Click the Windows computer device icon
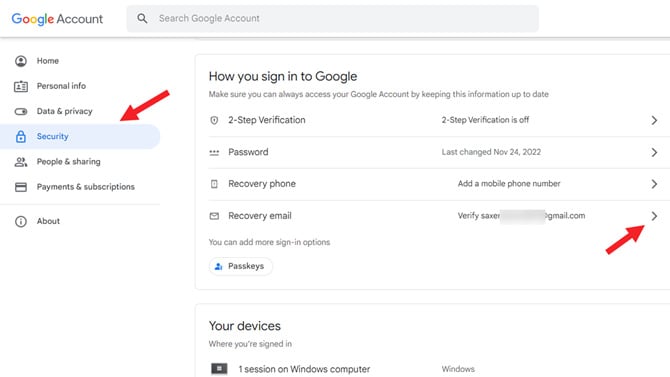This screenshot has width=670, height=377. (x=219, y=368)
